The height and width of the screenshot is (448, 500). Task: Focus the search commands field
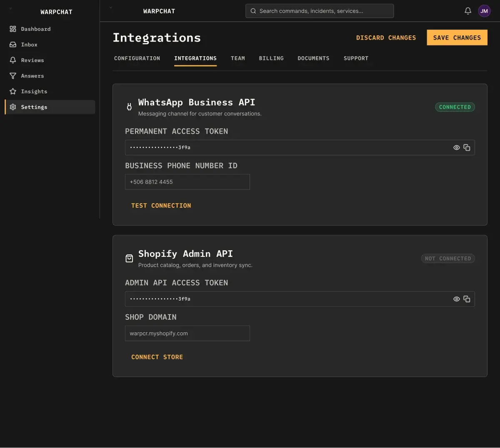[320, 11]
